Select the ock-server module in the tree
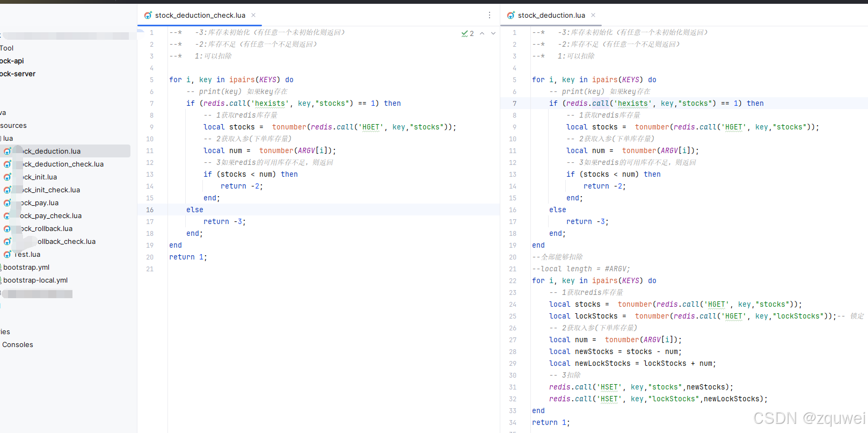The width and height of the screenshot is (868, 433). [x=18, y=74]
